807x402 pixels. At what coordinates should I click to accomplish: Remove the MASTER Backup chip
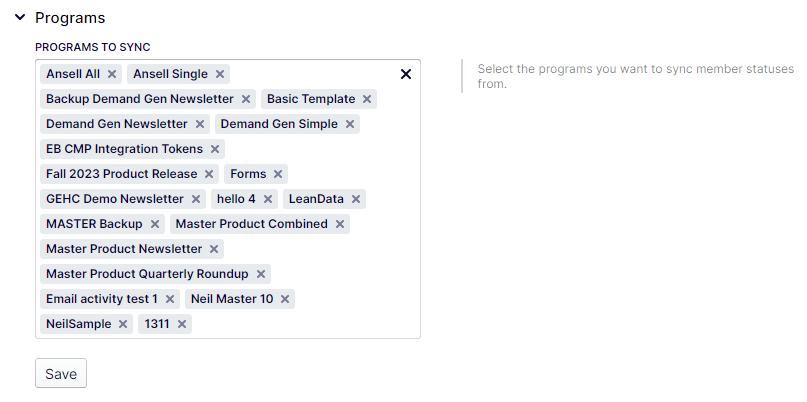(155, 224)
